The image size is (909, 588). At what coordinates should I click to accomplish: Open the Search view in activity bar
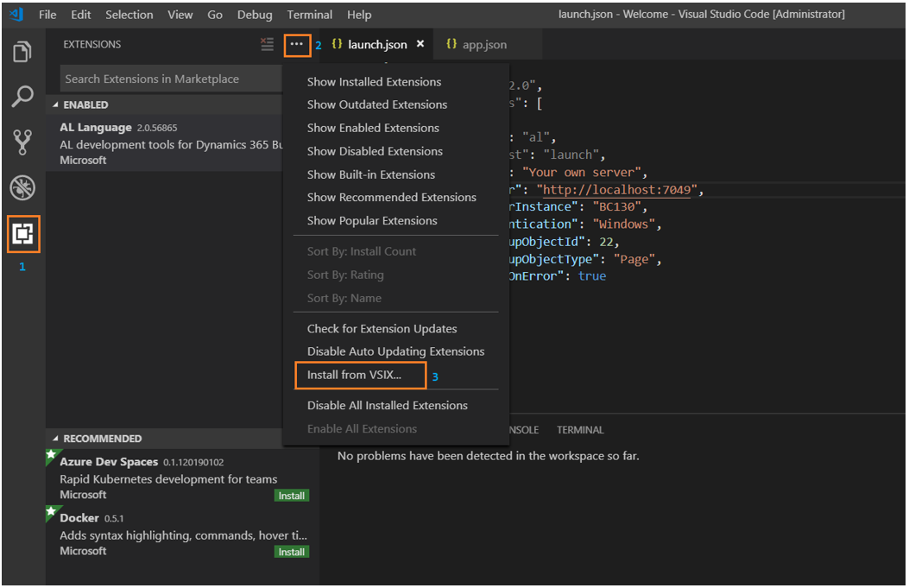coord(22,96)
